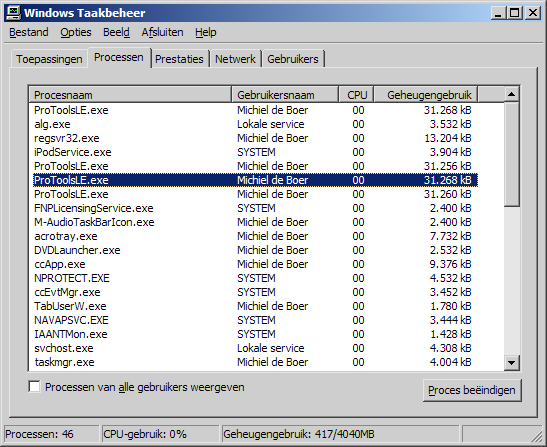Select the taskmgr.exe process
Screen dimensions: 547x447
(254, 362)
